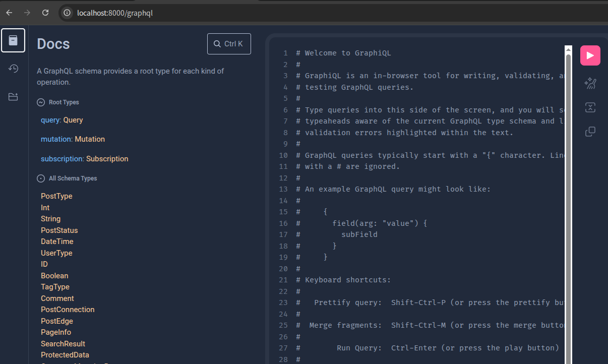The width and height of the screenshot is (608, 364).
Task: Open the Mutation root type
Action: pyautogui.click(x=90, y=139)
